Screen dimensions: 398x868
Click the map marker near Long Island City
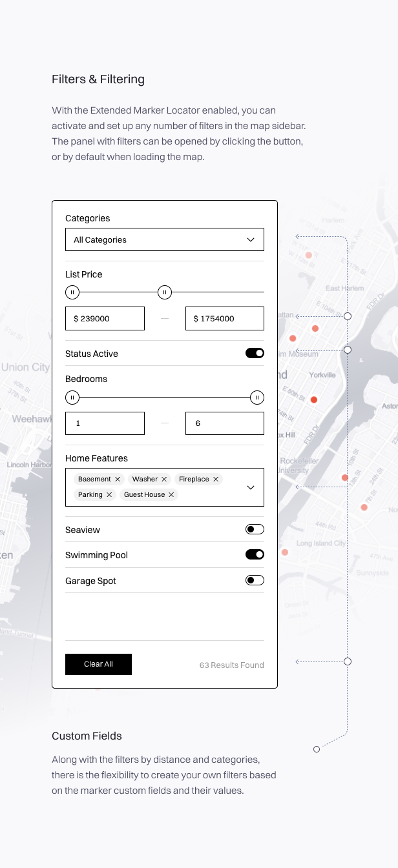pos(284,552)
